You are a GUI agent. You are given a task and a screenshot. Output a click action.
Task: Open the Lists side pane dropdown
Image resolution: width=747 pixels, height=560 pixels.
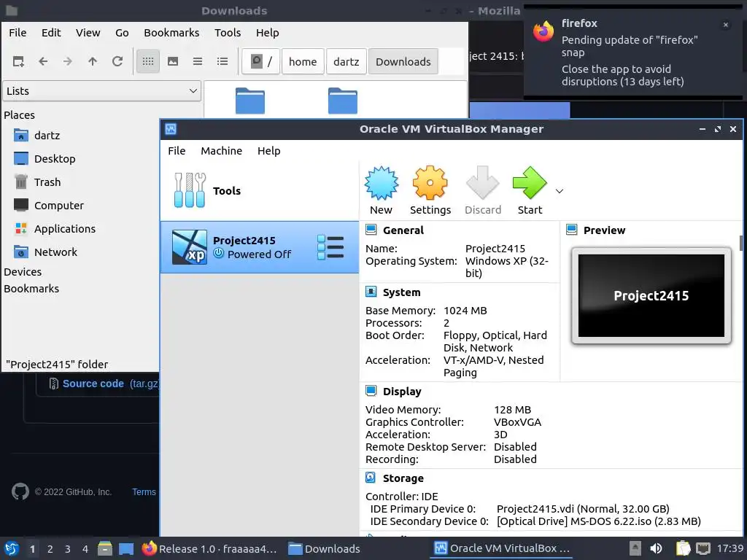[x=102, y=91]
